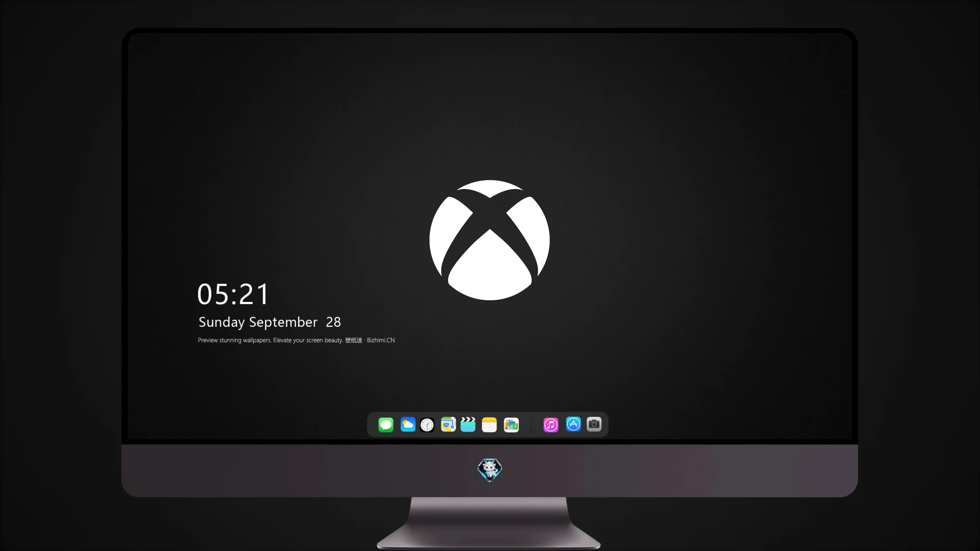Open the gray Camera app
Screen dimensions: 980x551
[594, 424]
